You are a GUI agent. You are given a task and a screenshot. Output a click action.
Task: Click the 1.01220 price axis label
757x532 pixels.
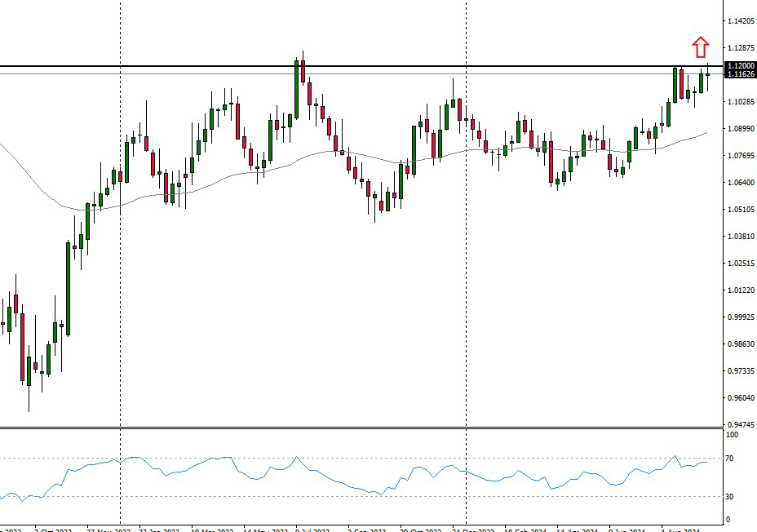click(740, 290)
